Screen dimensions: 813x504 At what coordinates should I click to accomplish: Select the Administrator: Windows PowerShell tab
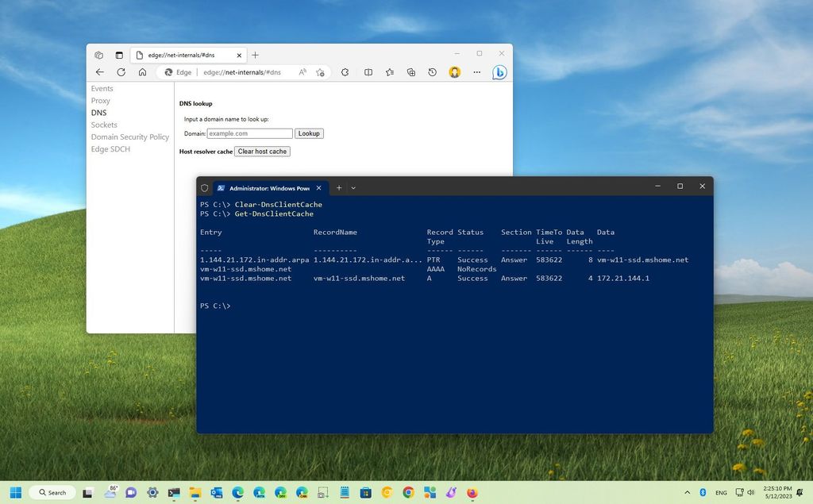[x=262, y=188]
